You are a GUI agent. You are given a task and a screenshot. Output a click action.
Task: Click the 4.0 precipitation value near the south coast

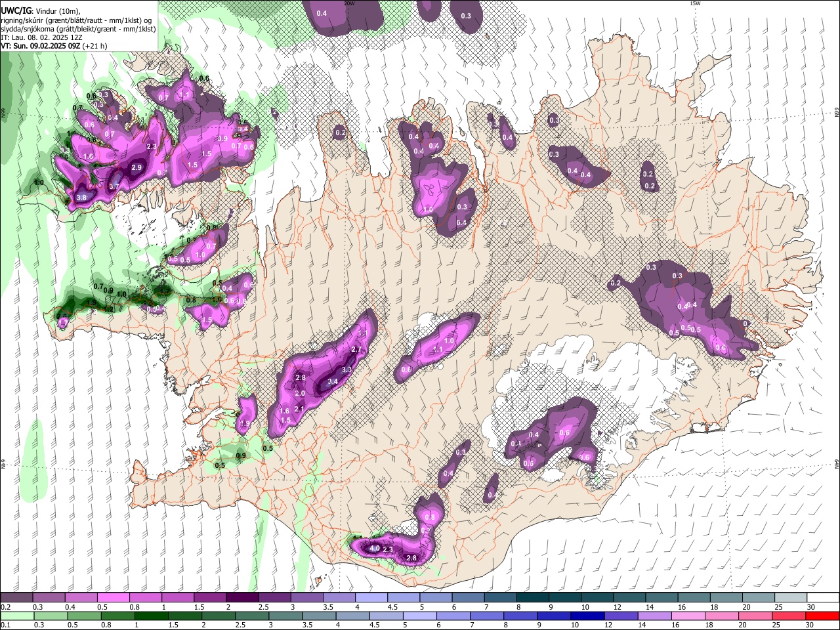click(375, 547)
